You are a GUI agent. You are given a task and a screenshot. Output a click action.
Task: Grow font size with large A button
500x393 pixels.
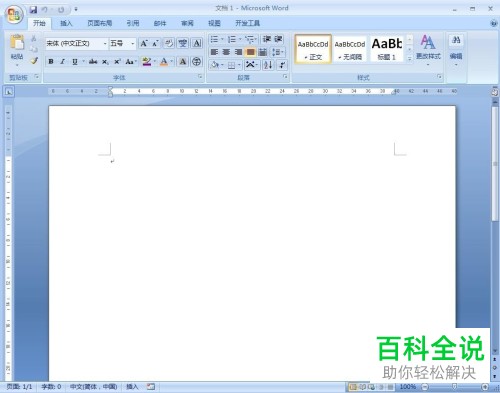point(144,43)
